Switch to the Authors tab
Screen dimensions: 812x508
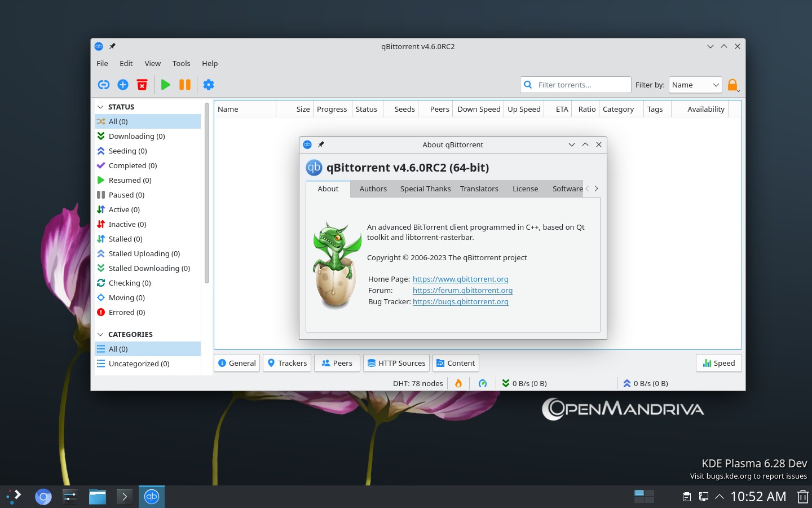coord(373,189)
